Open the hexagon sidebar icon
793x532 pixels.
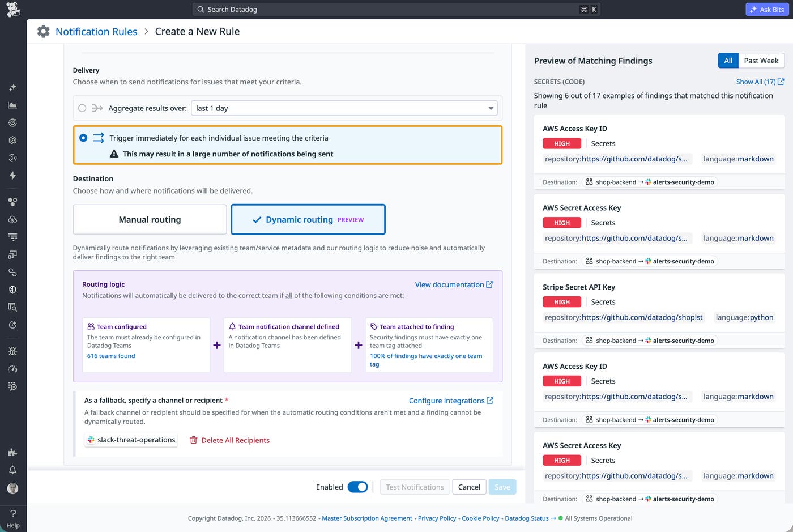pyautogui.click(x=12, y=140)
